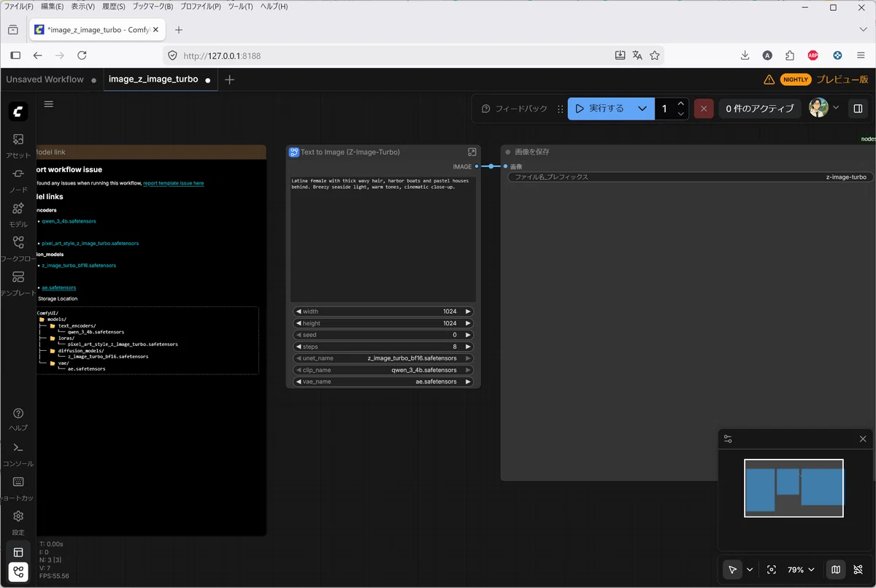This screenshot has height=588, width=876.
Task: Open the ブックマーク(B) menu
Action: point(152,7)
